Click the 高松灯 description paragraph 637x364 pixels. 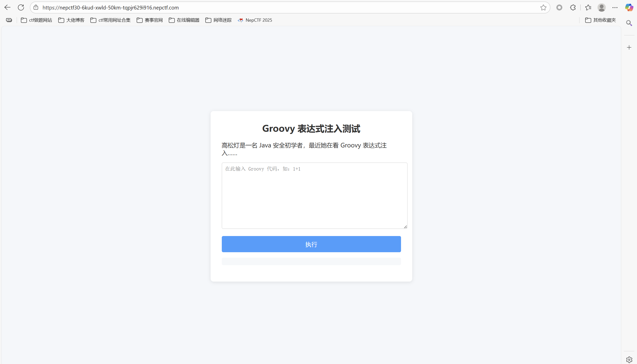click(304, 149)
